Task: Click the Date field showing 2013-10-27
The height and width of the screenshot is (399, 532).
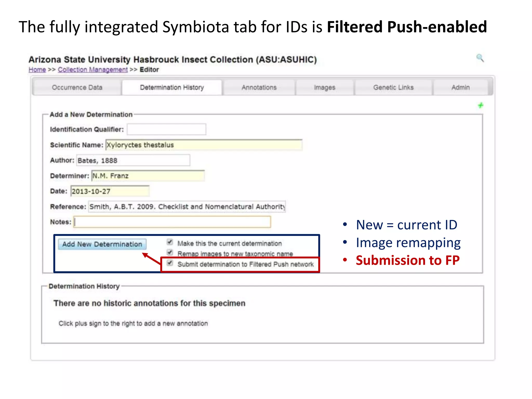Action: click(x=110, y=191)
